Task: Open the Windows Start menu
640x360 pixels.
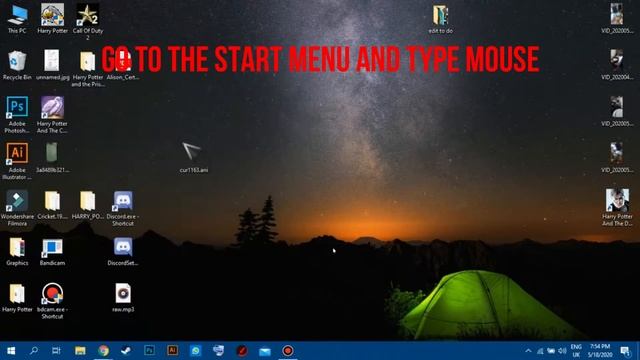Action: pos(11,351)
